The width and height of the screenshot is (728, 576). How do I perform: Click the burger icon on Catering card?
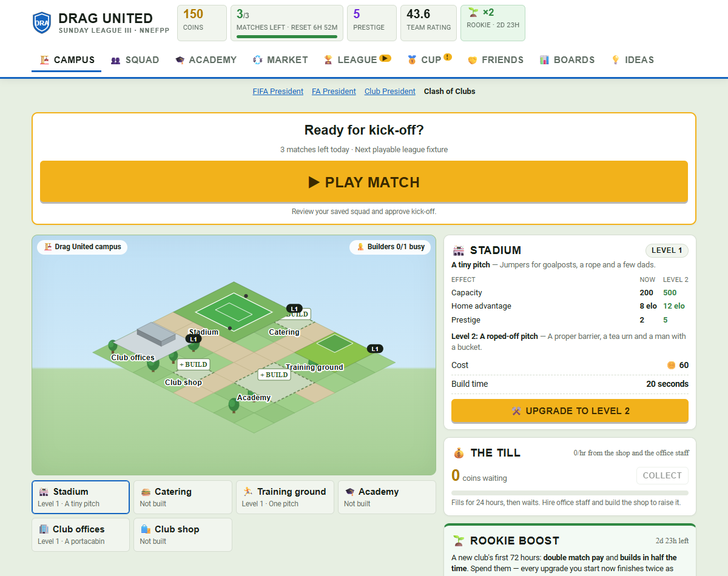[x=146, y=492]
